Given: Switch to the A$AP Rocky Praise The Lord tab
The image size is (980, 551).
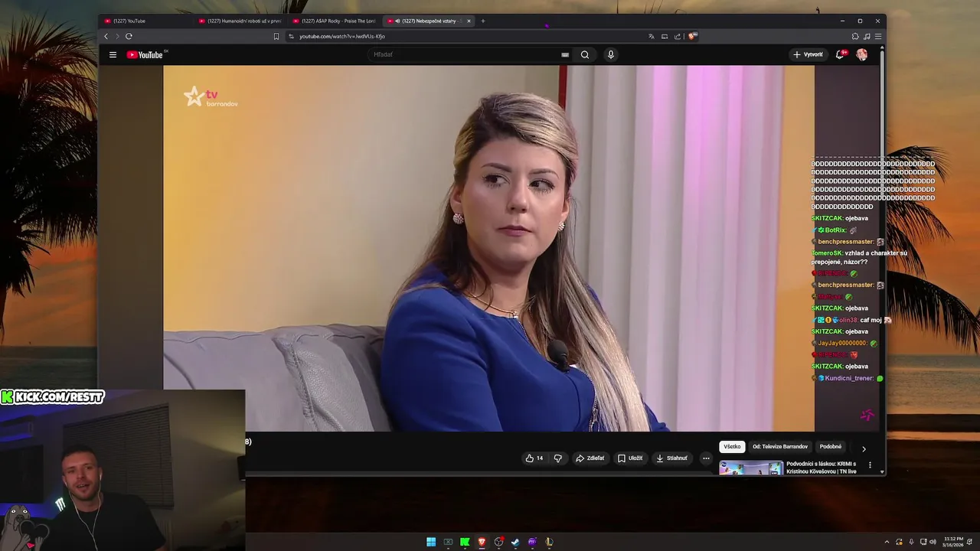Looking at the screenshot, I should (x=335, y=21).
